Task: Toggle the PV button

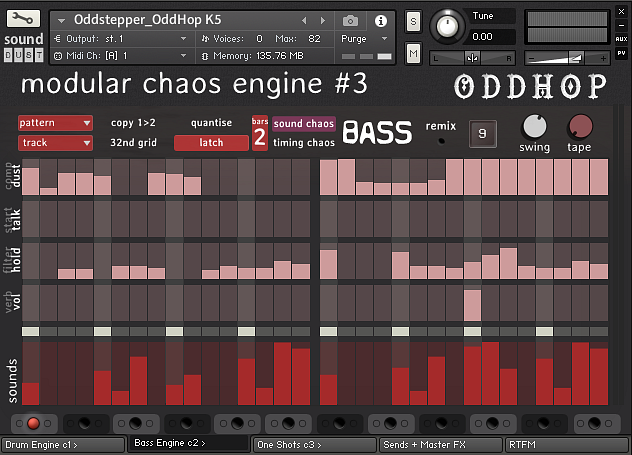Action: [x=621, y=53]
